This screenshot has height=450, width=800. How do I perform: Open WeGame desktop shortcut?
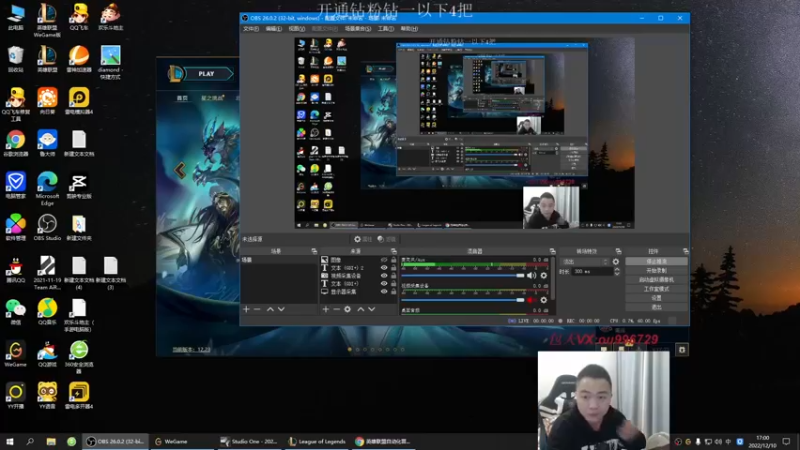pos(15,354)
